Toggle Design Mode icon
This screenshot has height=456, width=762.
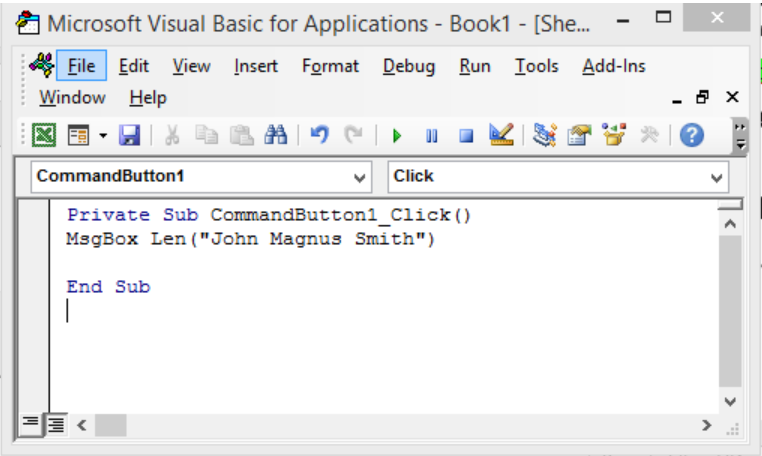pyautogui.click(x=501, y=136)
